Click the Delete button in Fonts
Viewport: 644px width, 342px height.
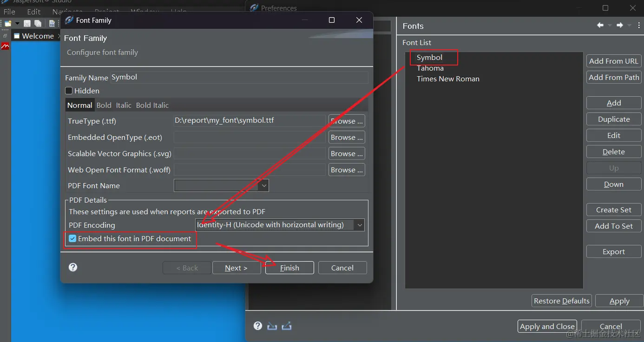click(614, 151)
